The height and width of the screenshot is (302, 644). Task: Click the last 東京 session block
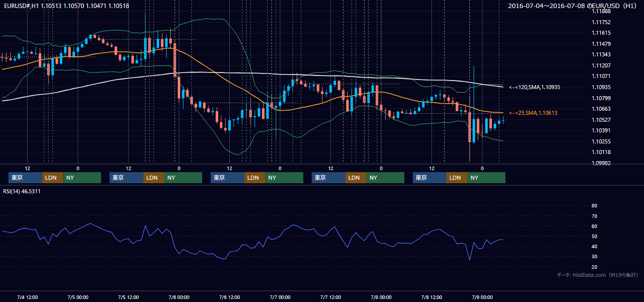coord(429,178)
